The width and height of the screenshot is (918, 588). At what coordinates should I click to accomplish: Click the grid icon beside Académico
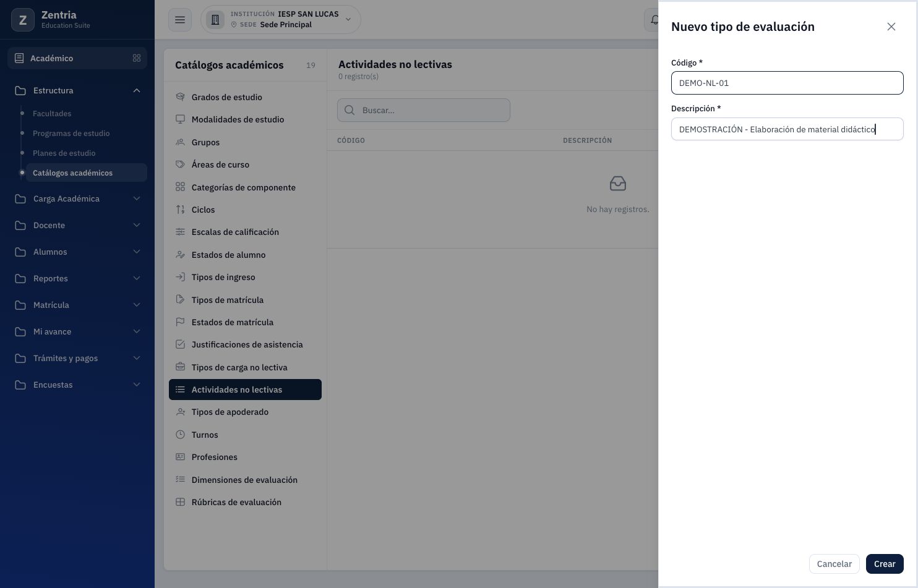(137, 58)
